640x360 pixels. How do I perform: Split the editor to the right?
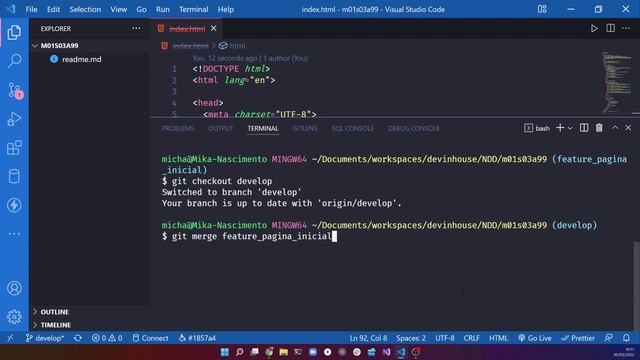pyautogui.click(x=610, y=28)
